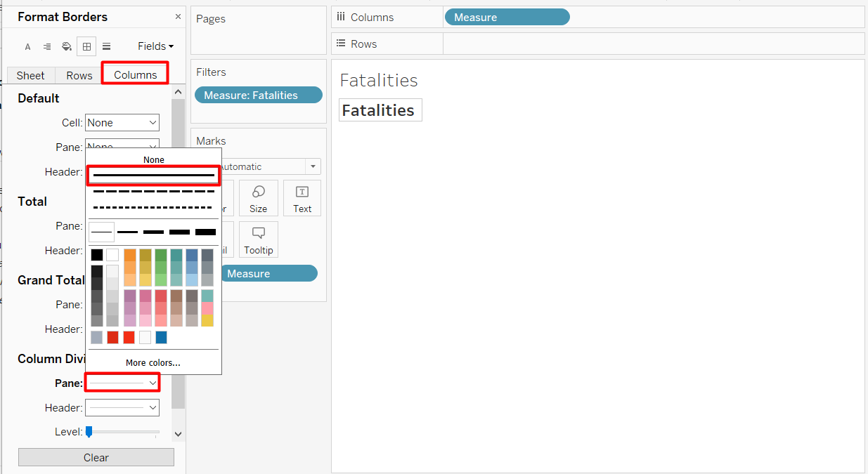Screen dimensions: 868x474
Task: Expand the Fields dropdown menu
Action: [x=155, y=46]
